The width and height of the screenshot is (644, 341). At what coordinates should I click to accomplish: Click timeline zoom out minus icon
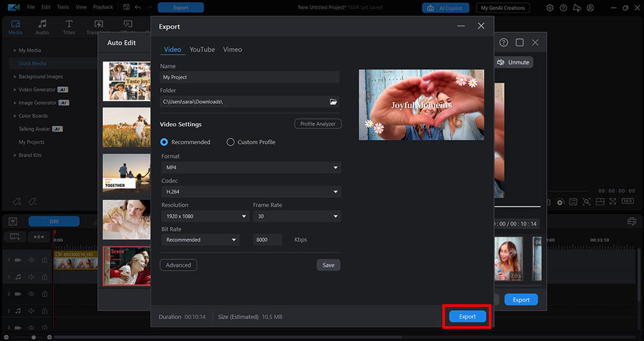[6, 337]
